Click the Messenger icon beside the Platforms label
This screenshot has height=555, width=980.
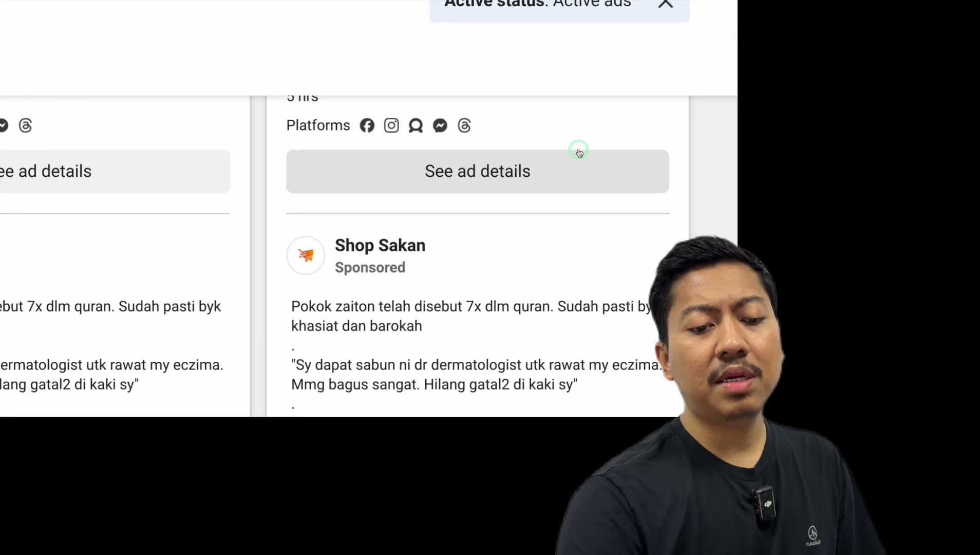pyautogui.click(x=440, y=125)
